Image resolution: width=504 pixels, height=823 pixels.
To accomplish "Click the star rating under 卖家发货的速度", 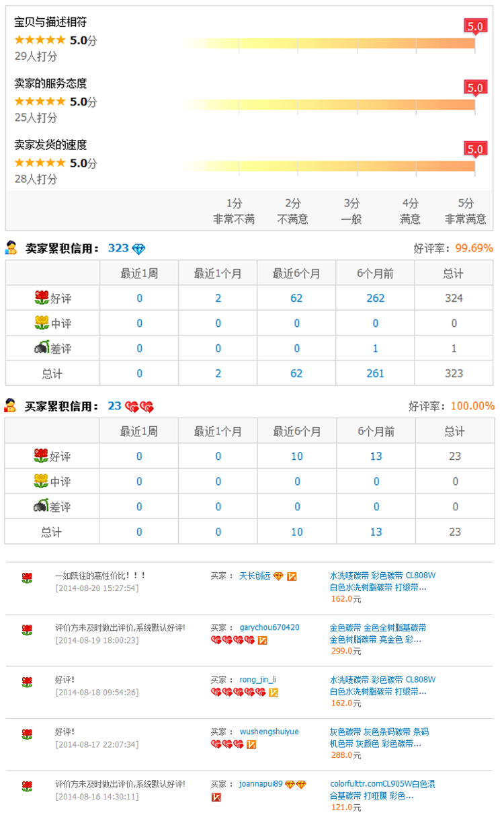I will [x=40, y=163].
